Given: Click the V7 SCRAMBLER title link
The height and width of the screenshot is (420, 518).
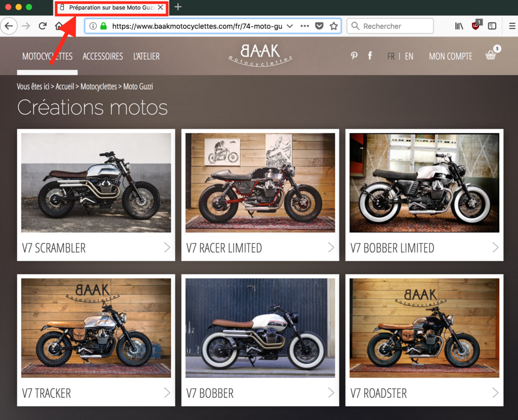Looking at the screenshot, I should pyautogui.click(x=54, y=248).
